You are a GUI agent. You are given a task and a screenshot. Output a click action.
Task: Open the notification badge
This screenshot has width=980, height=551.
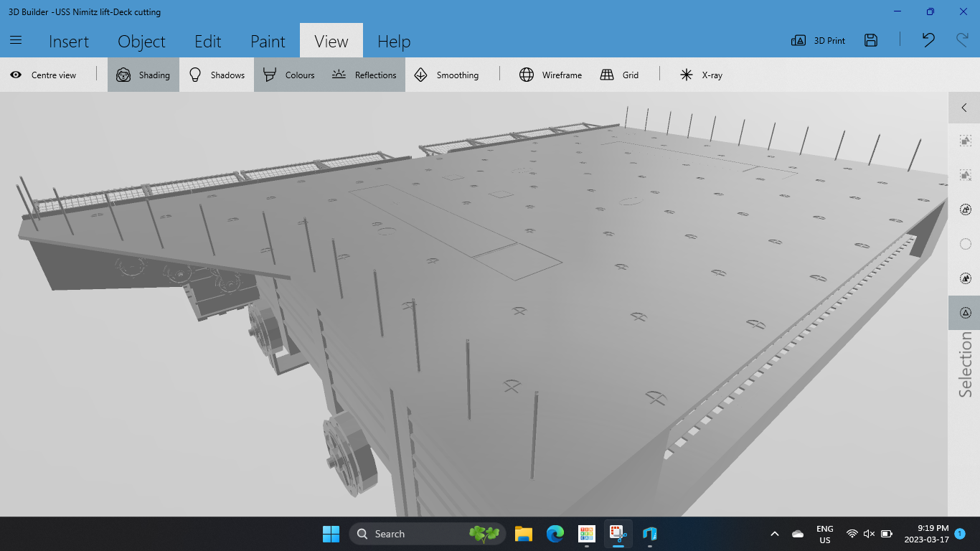[960, 534]
